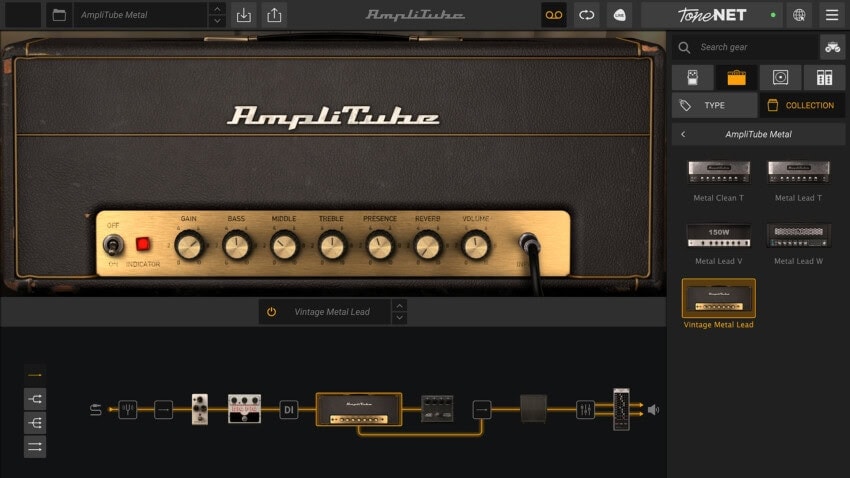Toggle Vintage Metal Lead power button
Viewport: 850px width, 478px height.
pyautogui.click(x=271, y=312)
